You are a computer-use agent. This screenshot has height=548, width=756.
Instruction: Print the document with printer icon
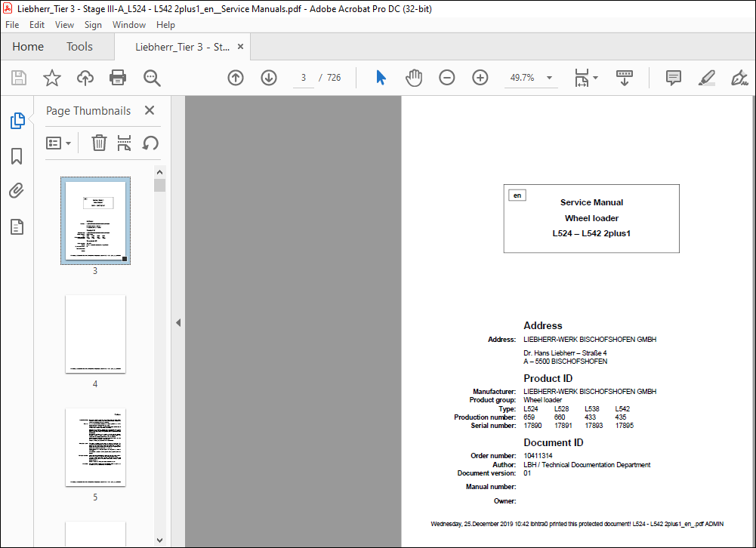(x=118, y=78)
